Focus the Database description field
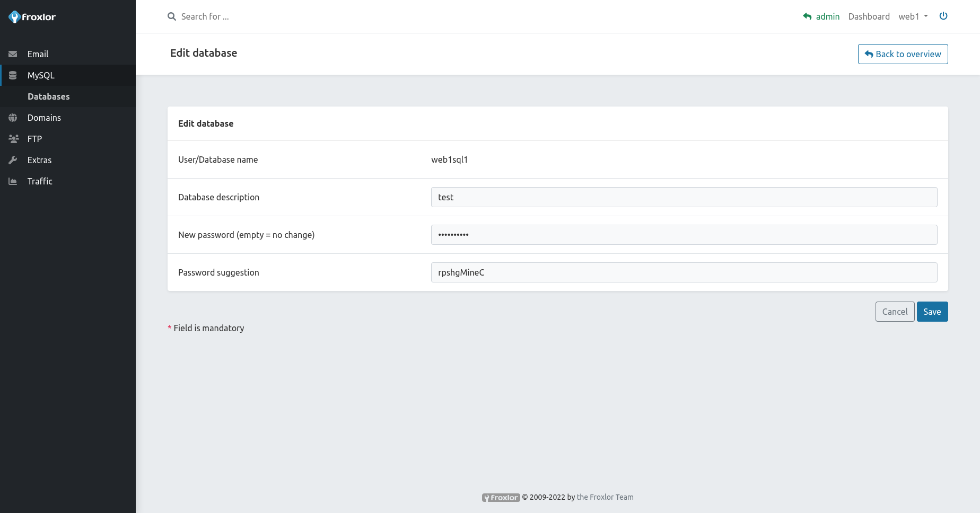980x513 pixels. tap(684, 197)
